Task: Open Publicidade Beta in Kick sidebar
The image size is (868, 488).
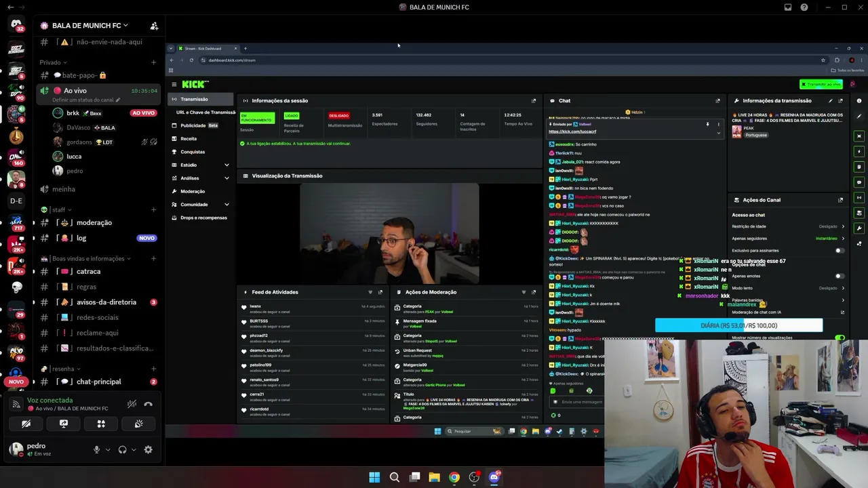Action: [201, 125]
